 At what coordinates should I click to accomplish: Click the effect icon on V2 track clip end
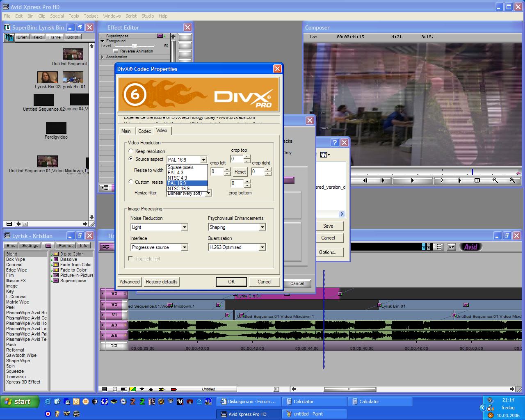218,305
